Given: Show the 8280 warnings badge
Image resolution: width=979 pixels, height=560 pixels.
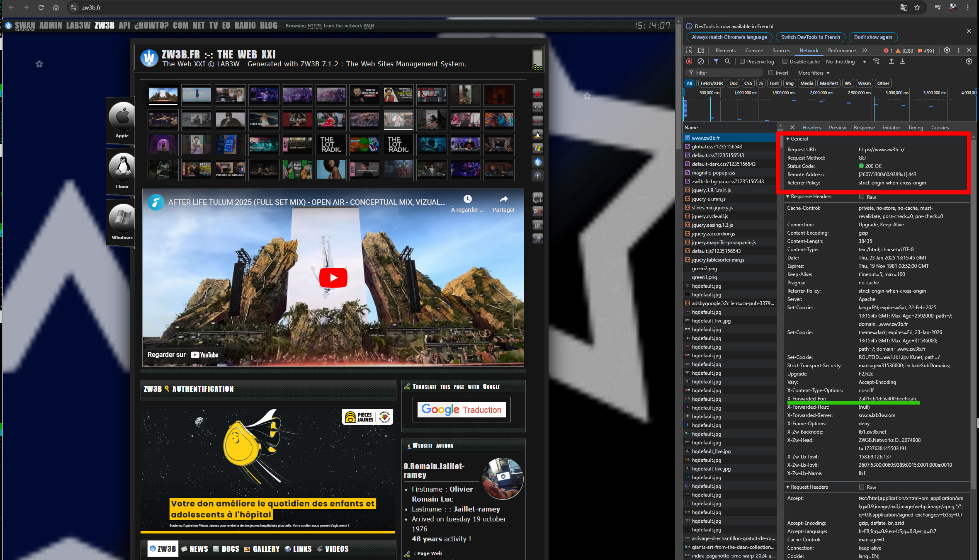Looking at the screenshot, I should pyautogui.click(x=904, y=51).
